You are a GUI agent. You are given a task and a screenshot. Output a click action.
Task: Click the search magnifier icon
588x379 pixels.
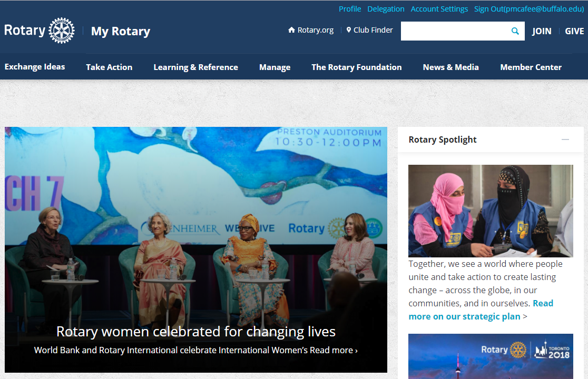point(515,31)
